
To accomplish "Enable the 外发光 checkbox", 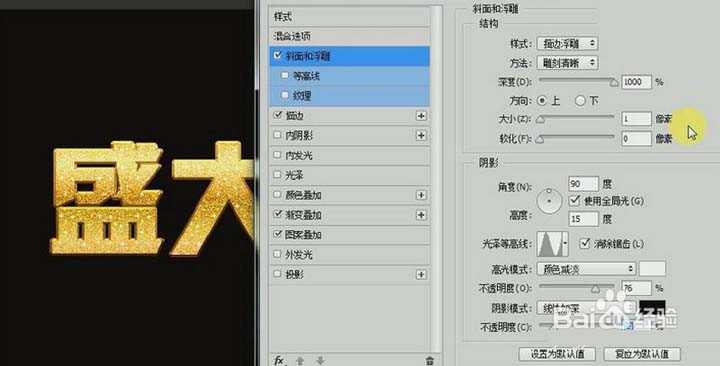I will click(277, 254).
